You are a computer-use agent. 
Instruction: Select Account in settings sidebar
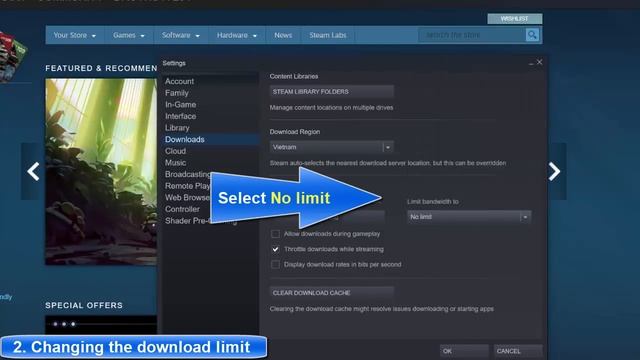180,81
